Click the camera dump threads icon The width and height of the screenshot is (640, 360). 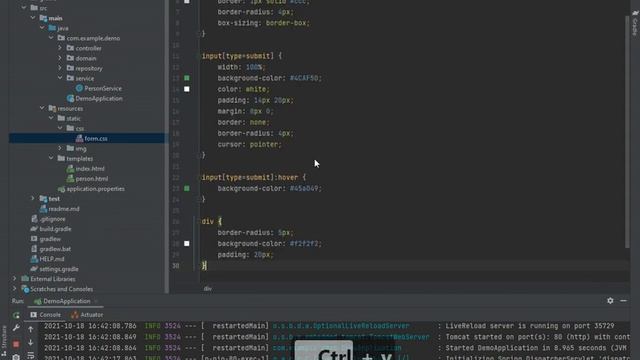pyautogui.click(x=16, y=357)
